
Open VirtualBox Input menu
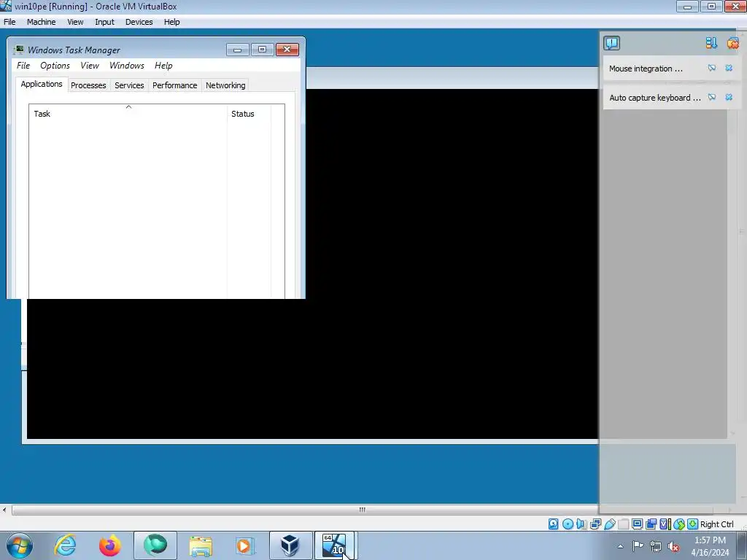(104, 22)
